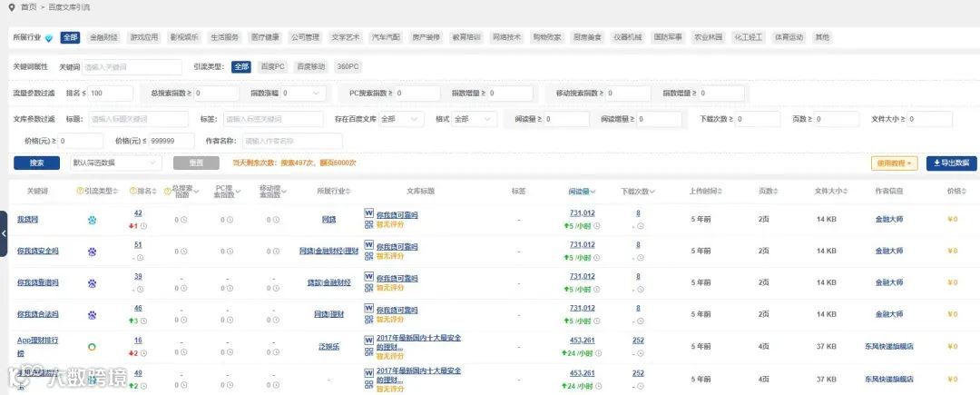Screen dimensions: 980x395
Task: Filter by 网络技术 industry tab
Action: pos(507,37)
